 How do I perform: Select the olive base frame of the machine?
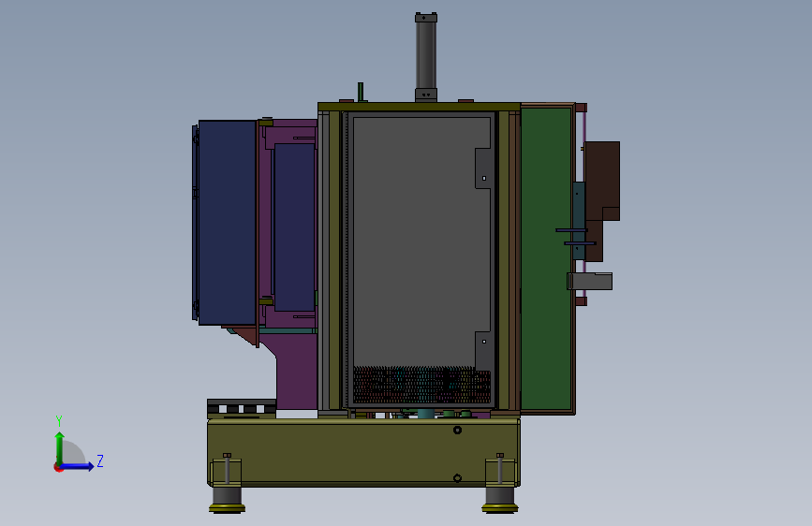click(363, 452)
